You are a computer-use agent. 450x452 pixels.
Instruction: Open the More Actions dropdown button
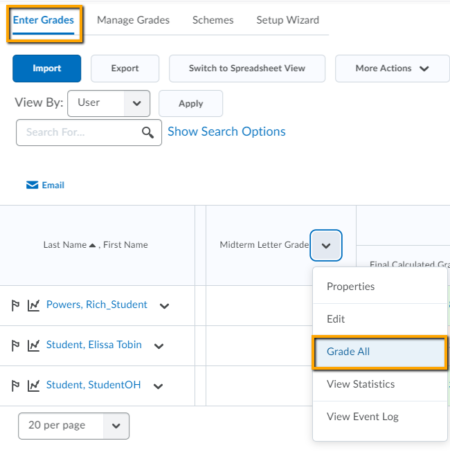coord(392,68)
